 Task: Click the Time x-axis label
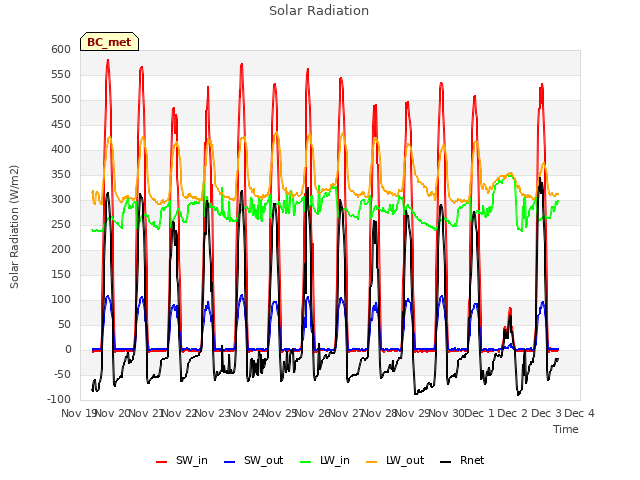[x=566, y=429]
